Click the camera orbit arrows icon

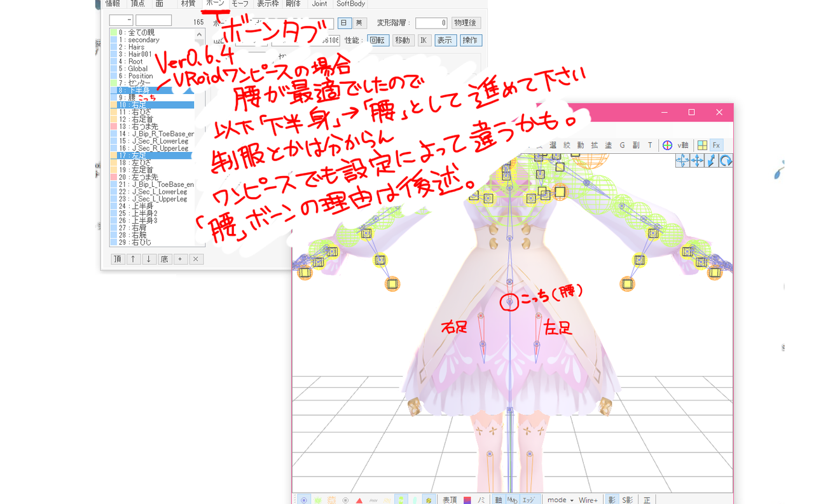[682, 161]
